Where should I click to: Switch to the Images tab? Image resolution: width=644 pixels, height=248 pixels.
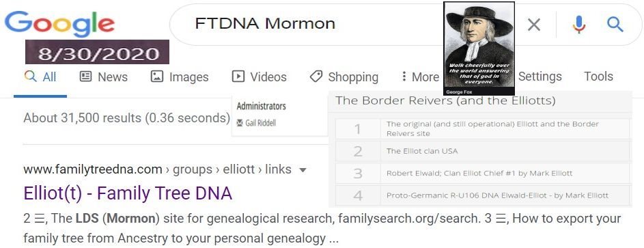coord(180,77)
